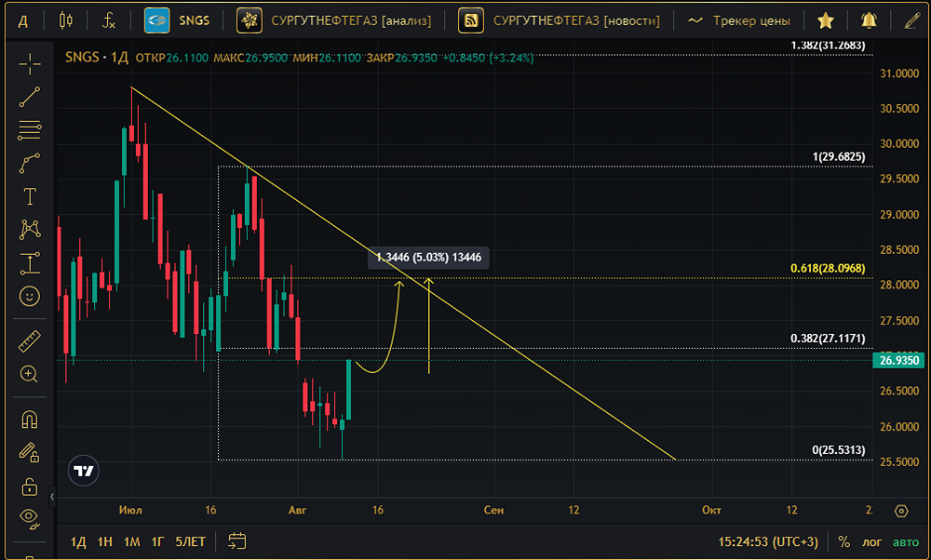931x560 pixels.
Task: Open the Д timeframe selector
Action: point(22,21)
